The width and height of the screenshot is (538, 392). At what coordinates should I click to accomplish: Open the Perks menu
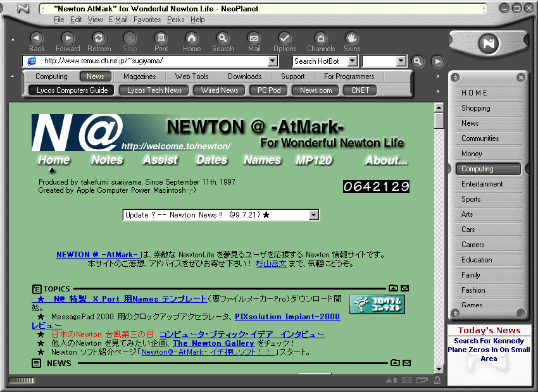tap(176, 20)
